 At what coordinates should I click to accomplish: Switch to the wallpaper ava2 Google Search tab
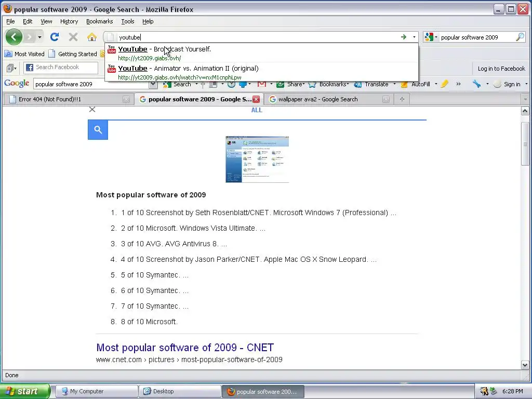click(x=329, y=99)
